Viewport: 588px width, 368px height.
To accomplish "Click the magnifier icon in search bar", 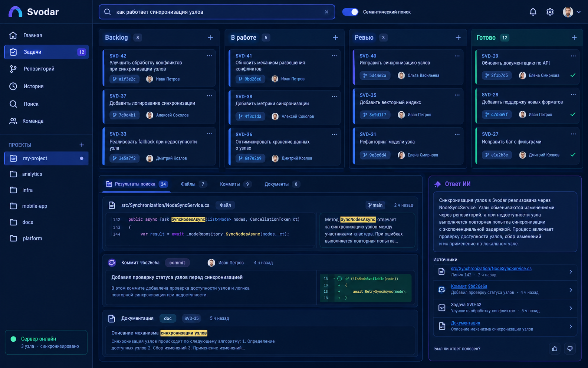I will [108, 12].
